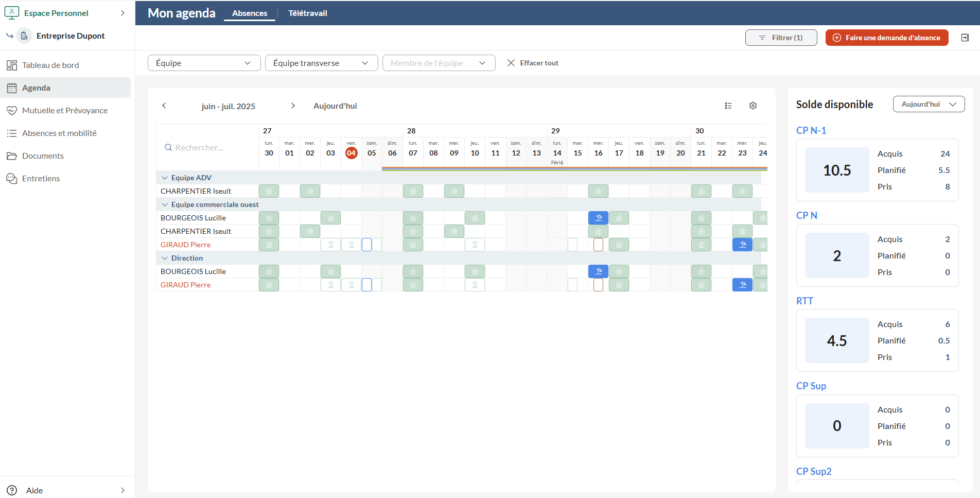Open the Entretiens chat icon
The image size is (980, 498).
tap(12, 179)
